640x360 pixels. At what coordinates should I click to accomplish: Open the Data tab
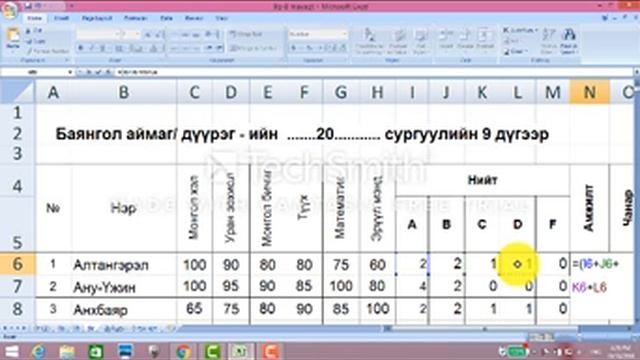click(x=166, y=18)
